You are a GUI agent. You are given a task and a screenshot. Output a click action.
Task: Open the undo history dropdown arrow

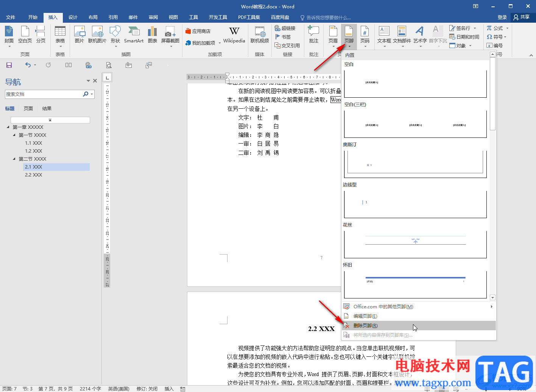(35, 65)
